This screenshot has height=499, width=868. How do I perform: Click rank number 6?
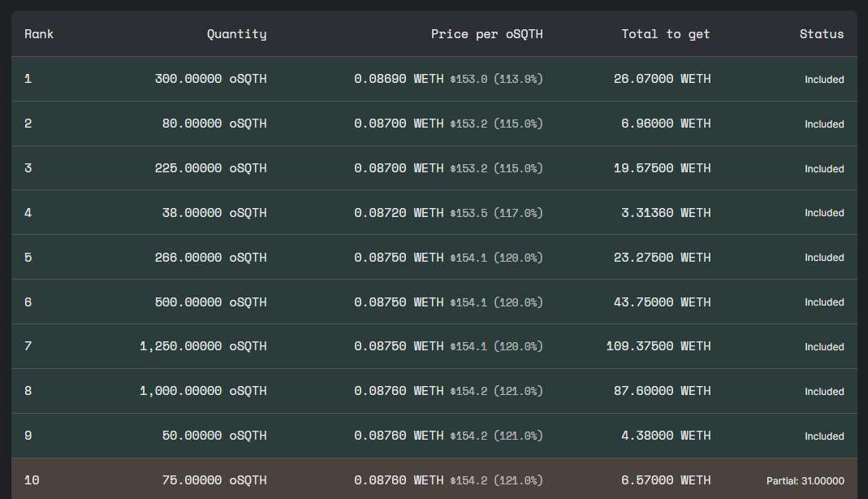(28, 302)
